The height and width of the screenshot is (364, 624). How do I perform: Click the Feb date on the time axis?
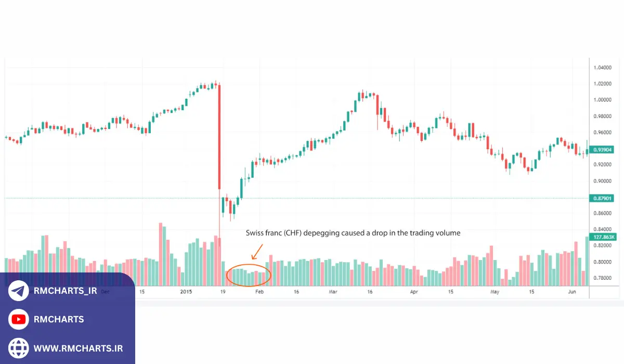pyautogui.click(x=259, y=292)
